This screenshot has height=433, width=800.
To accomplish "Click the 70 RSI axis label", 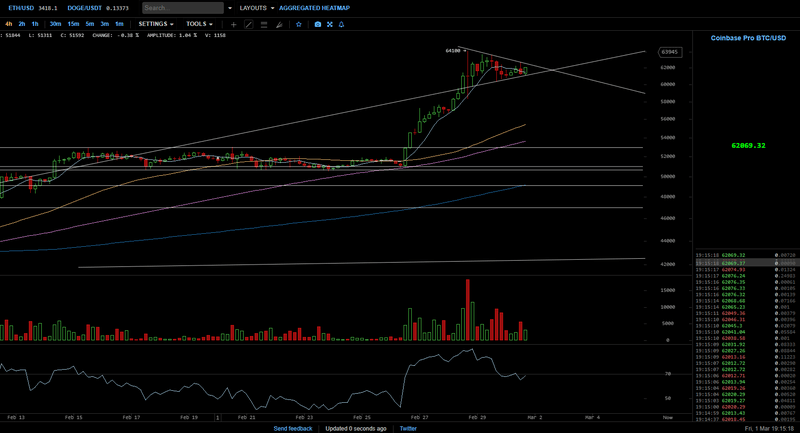I will point(667,374).
